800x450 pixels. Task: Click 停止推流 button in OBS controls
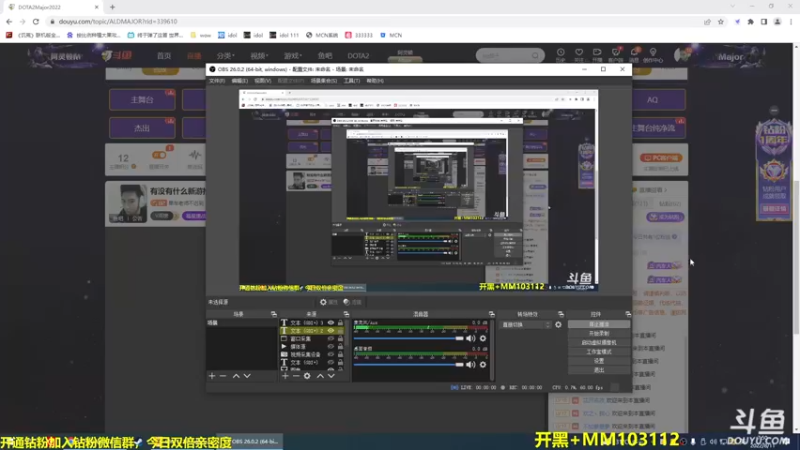pyautogui.click(x=599, y=324)
